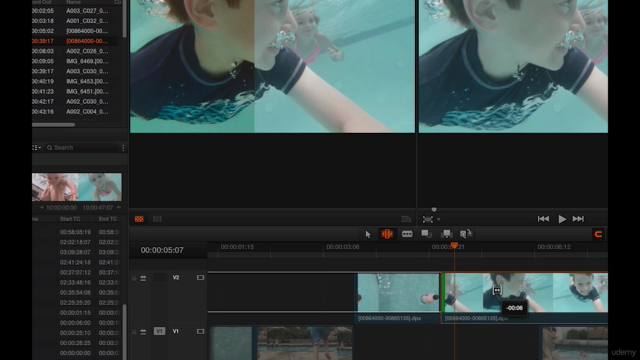
Task: Click the orange checkered viewer mode icon
Action: click(139, 219)
